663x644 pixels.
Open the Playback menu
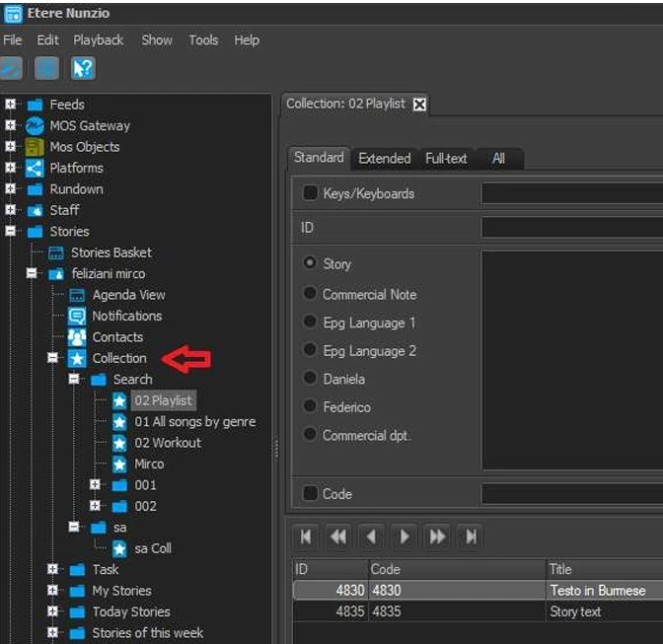click(x=99, y=40)
